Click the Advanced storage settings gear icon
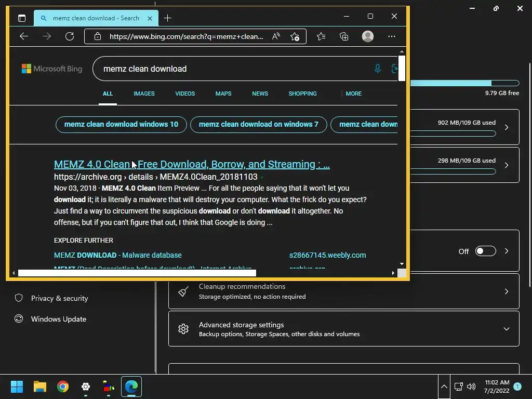The image size is (532, 399). coord(183,329)
